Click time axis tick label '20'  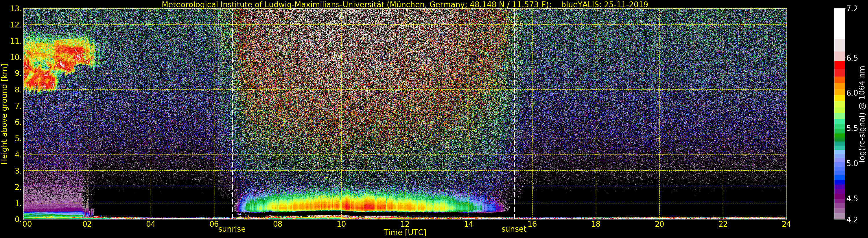(x=659, y=224)
